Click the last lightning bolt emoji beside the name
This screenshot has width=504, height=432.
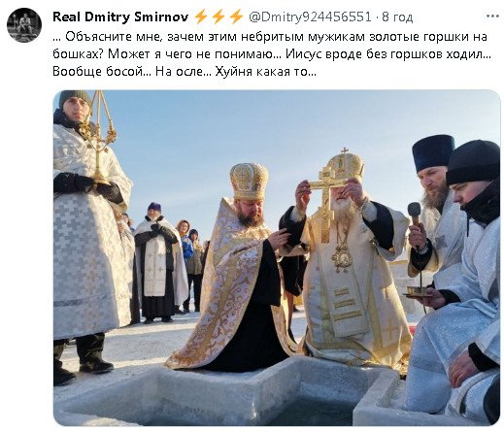coord(236,17)
